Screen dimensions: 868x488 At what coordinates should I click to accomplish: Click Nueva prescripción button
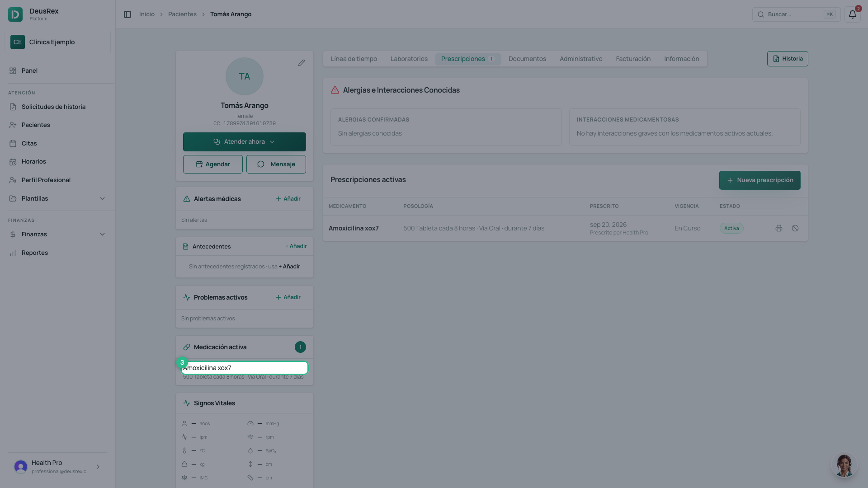(x=759, y=180)
